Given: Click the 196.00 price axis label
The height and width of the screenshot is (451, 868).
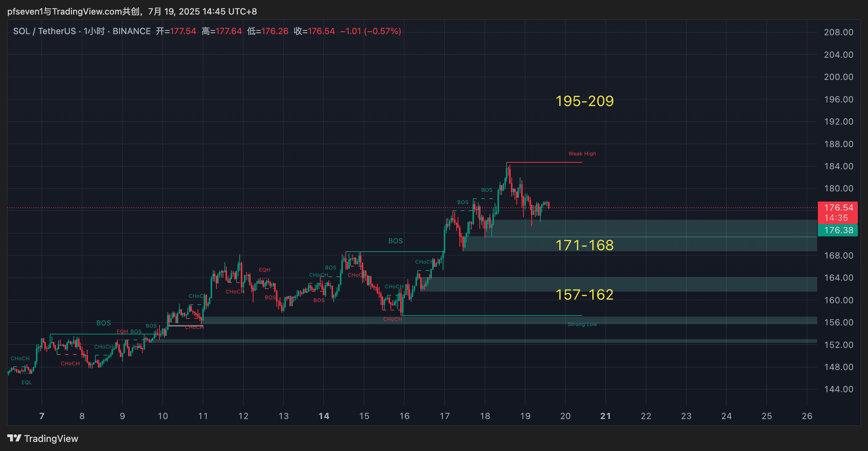Looking at the screenshot, I should [x=839, y=99].
